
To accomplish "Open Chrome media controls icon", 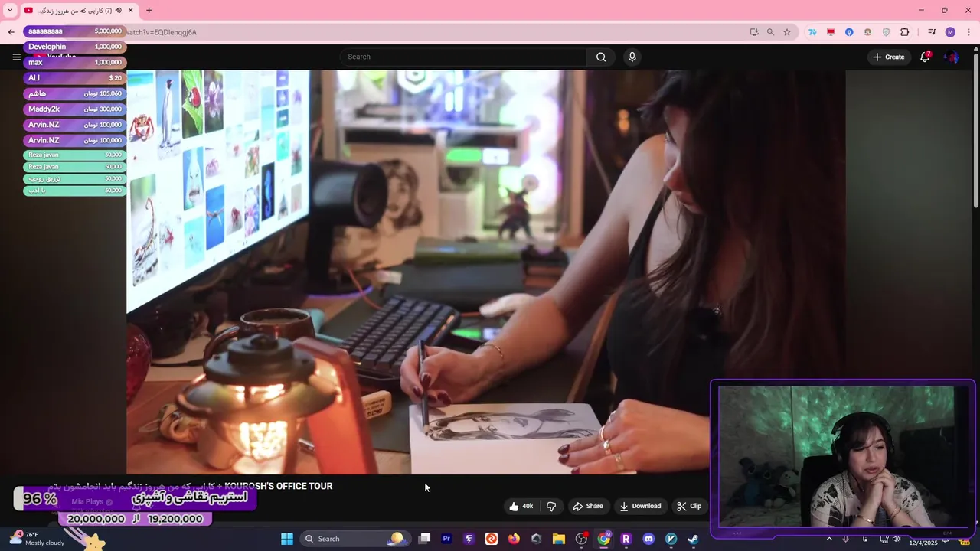I will [932, 32].
